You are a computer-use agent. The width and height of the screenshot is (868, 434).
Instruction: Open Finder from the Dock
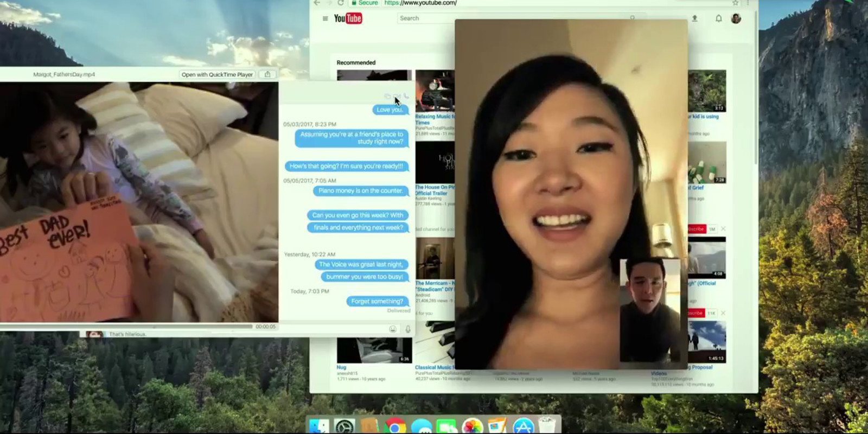(x=319, y=426)
